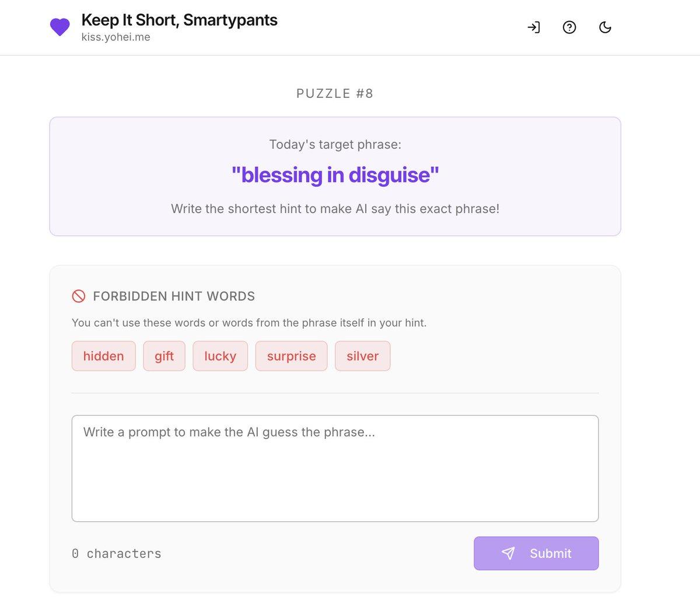Click the kiss.yohei.me site address
The image size is (700, 611).
pyautogui.click(x=116, y=37)
